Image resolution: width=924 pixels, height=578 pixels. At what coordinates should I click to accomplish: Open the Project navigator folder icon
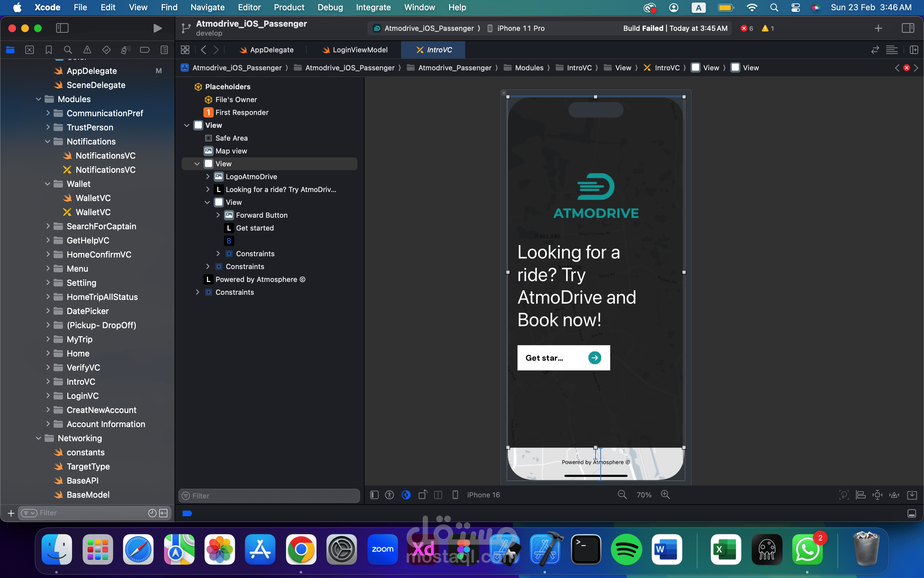coord(10,50)
